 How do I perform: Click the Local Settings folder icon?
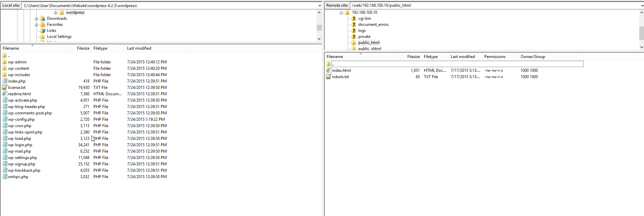(43, 37)
